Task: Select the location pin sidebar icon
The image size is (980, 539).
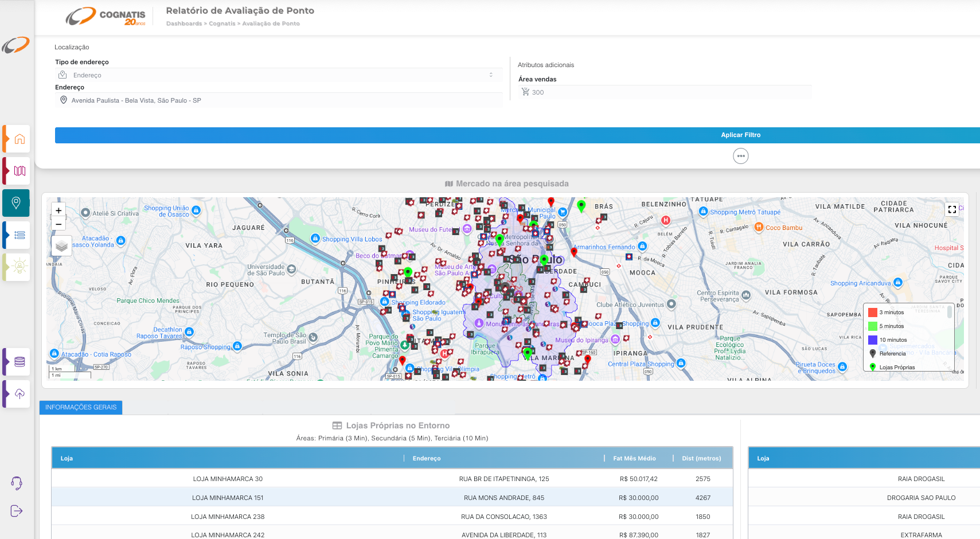Action: click(17, 202)
